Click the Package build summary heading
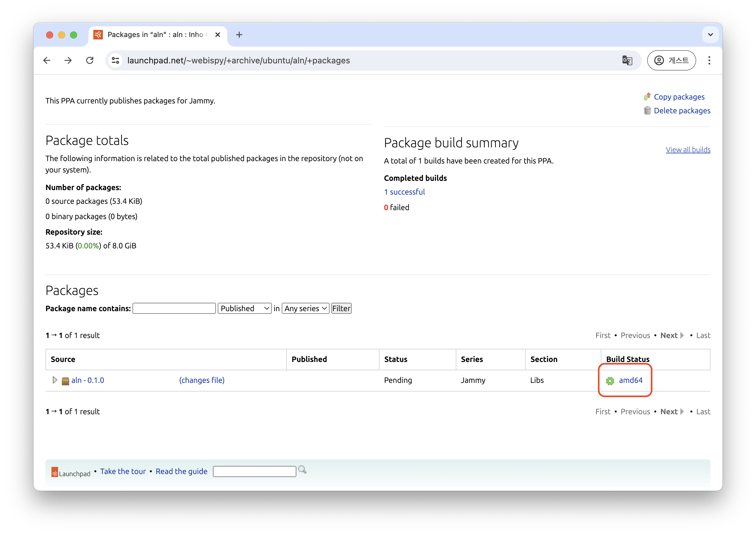 click(x=451, y=143)
